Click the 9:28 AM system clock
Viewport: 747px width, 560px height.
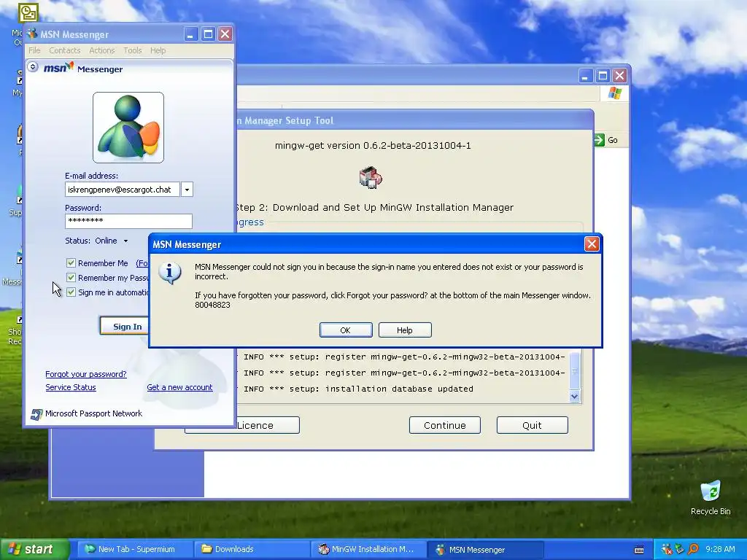pyautogui.click(x=720, y=549)
